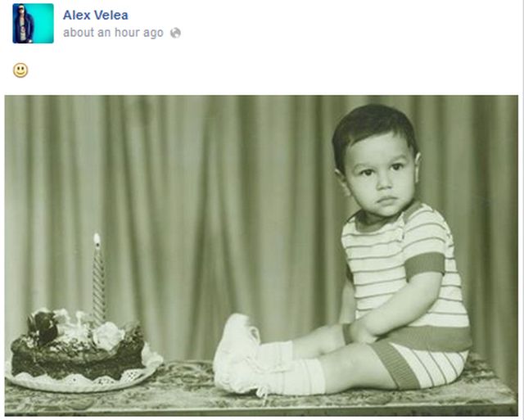Click the globe public audience icon
Image resolution: width=524 pixels, height=420 pixels.
(x=175, y=33)
